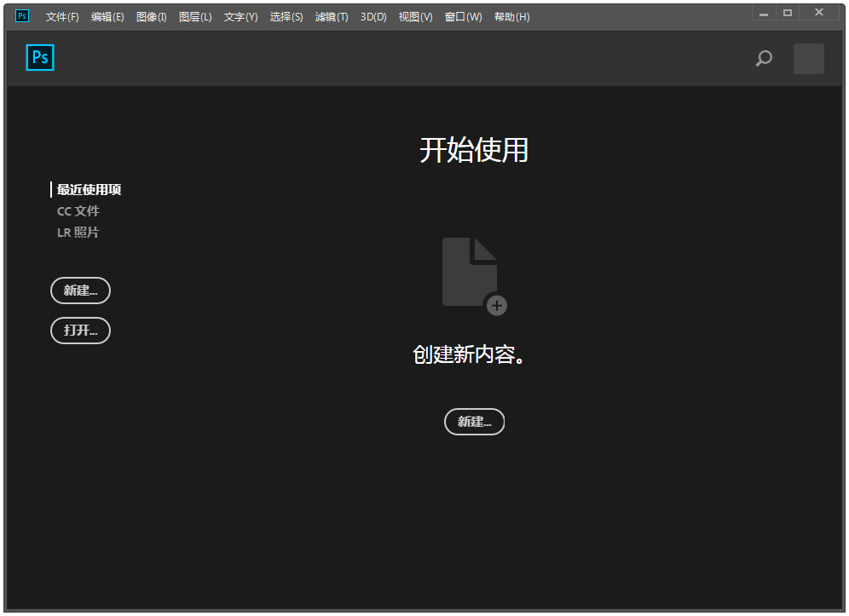Click the 新建... button under 创建新内容

474,422
